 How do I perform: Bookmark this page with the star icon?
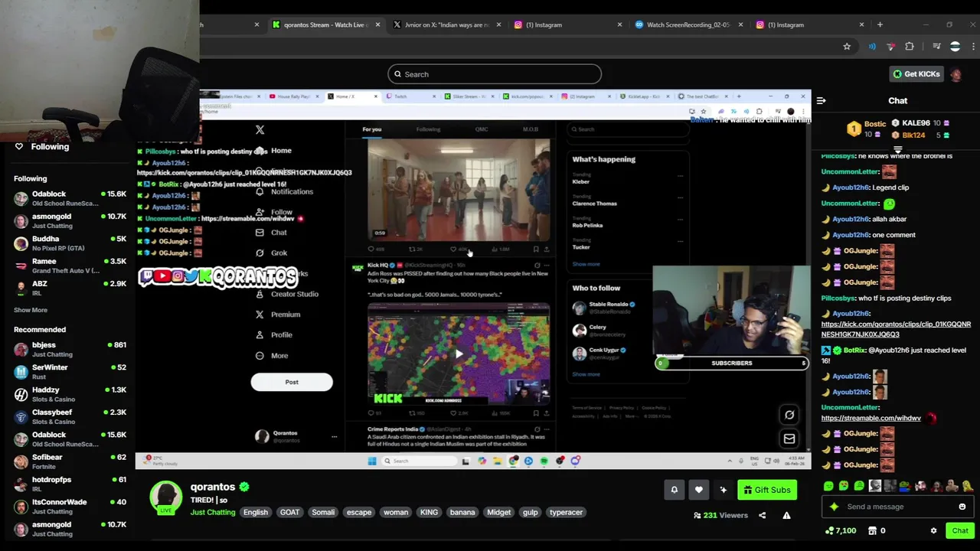coord(847,47)
